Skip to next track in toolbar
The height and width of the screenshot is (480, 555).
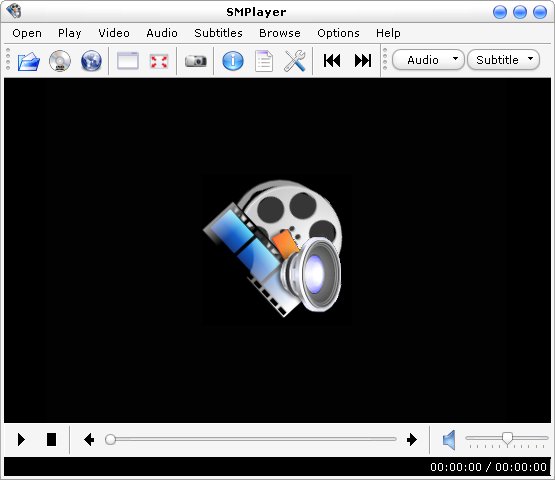(x=363, y=61)
